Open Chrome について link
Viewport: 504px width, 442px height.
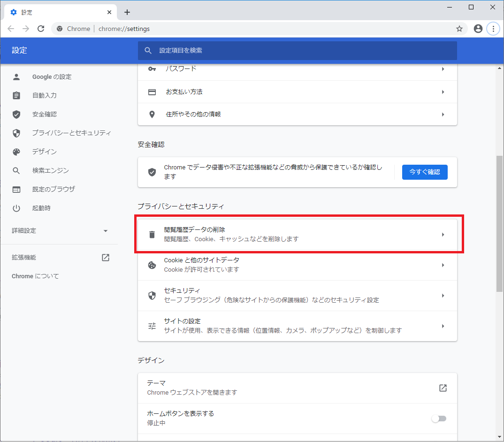tap(35, 276)
